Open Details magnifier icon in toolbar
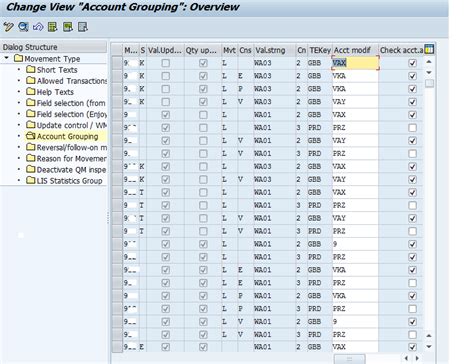The width and height of the screenshot is (474, 364). [x=23, y=27]
